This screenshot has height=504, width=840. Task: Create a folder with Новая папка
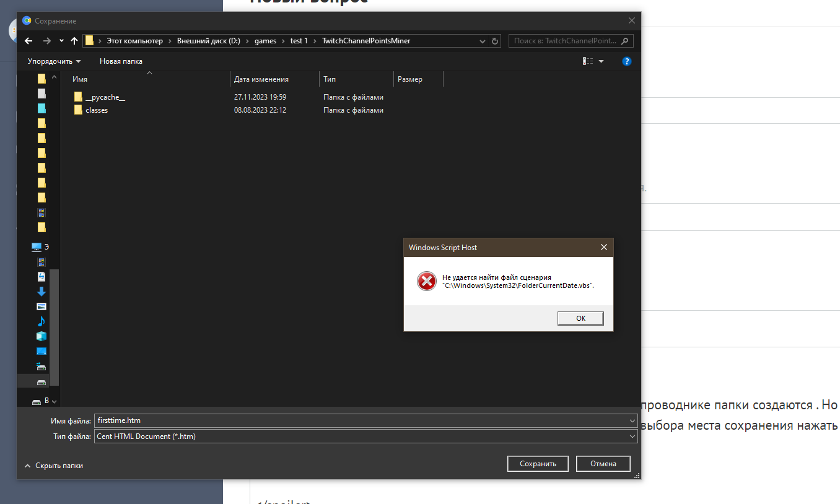[121, 61]
